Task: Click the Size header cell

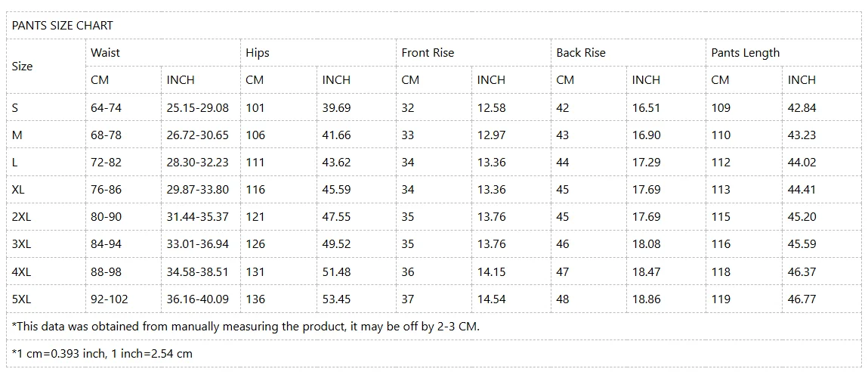Action: pos(23,66)
